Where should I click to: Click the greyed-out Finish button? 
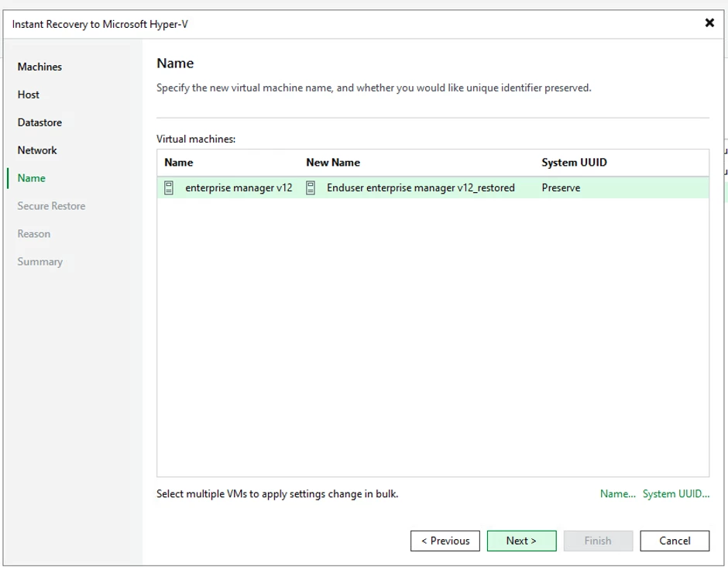[x=598, y=541]
